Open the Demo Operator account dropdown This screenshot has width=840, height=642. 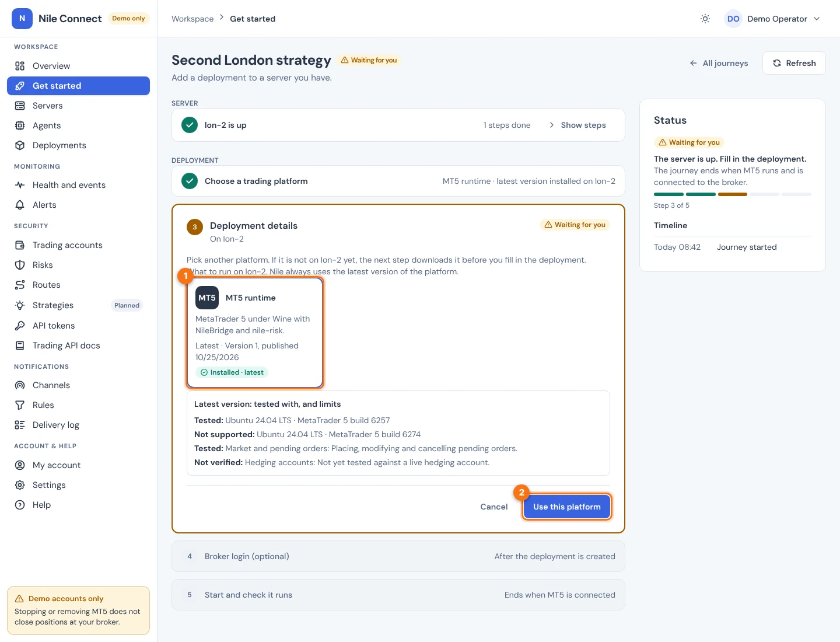[773, 19]
